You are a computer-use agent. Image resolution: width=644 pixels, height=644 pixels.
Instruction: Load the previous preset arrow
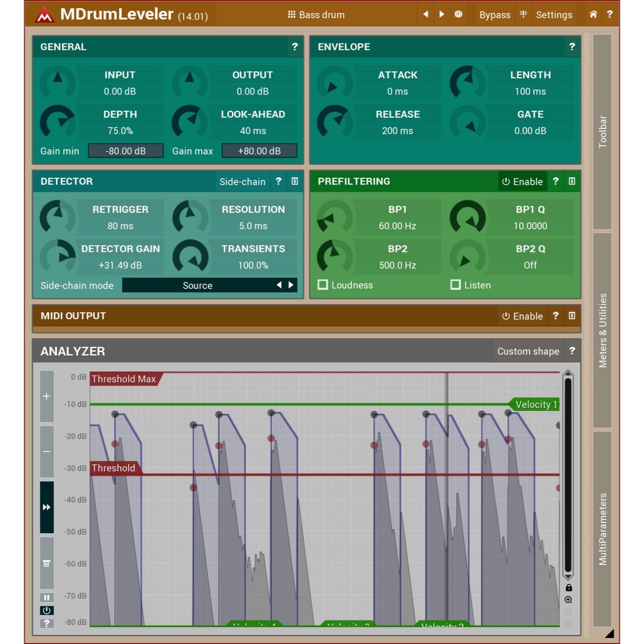coord(425,14)
